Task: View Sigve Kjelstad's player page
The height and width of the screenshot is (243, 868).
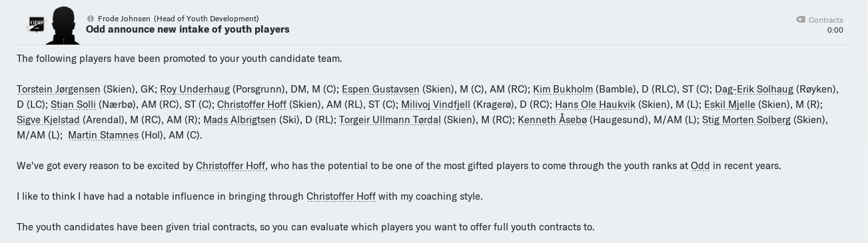Action: click(48, 120)
